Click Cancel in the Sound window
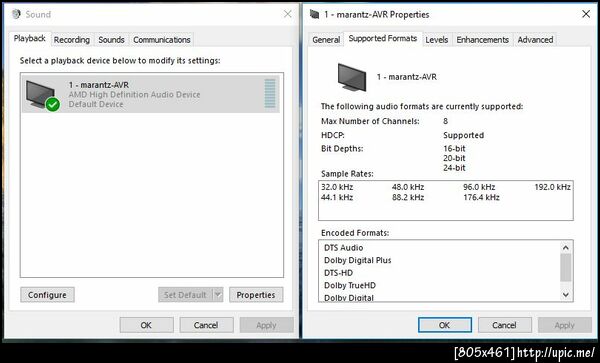Screen dimensions: 600x363 206,325
